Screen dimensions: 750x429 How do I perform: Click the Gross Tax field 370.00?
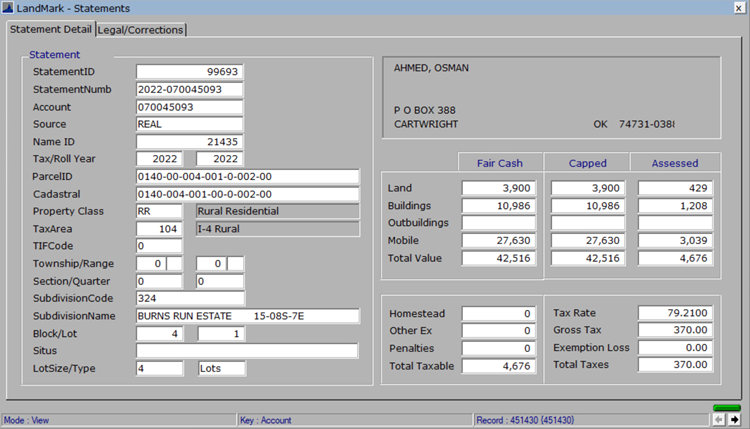tap(675, 330)
